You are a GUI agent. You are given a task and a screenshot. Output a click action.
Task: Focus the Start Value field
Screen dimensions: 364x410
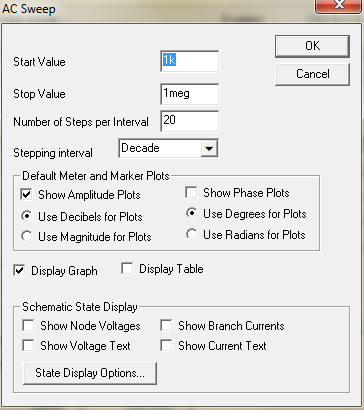click(190, 61)
